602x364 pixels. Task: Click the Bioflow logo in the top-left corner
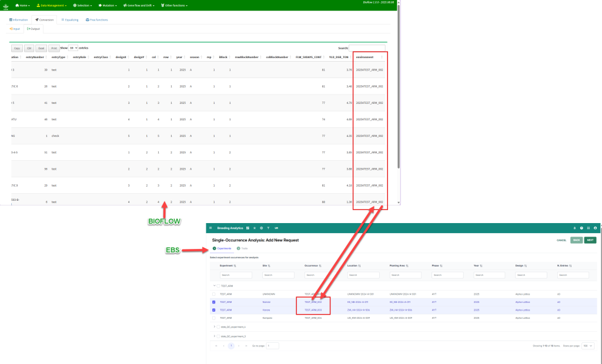pos(6,5)
